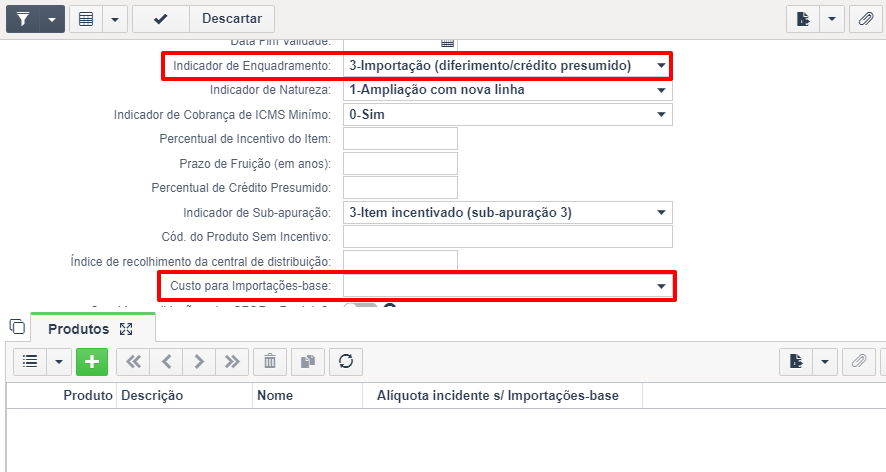Click Cód. do Produto Sem Incentivo field
The image size is (886, 472).
click(507, 237)
